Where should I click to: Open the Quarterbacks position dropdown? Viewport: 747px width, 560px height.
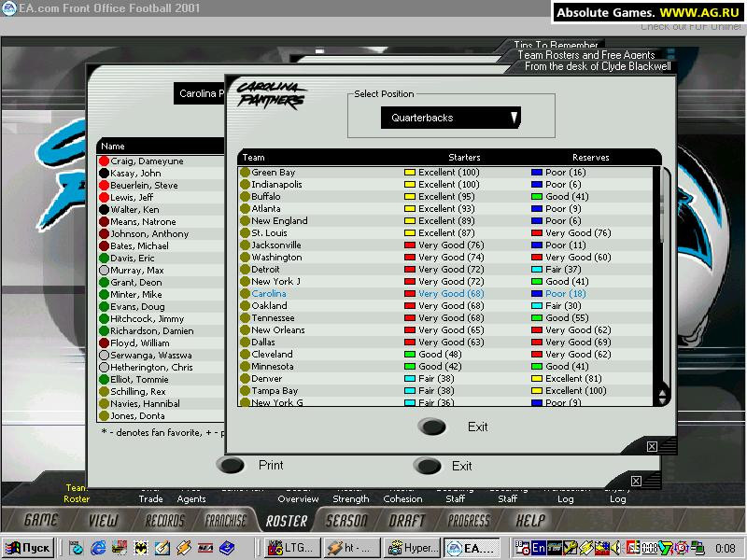coord(450,118)
